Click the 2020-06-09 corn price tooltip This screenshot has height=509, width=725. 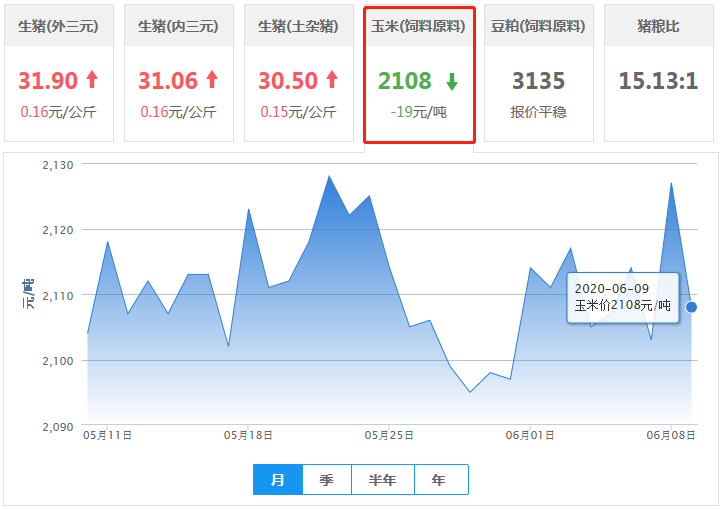622,297
